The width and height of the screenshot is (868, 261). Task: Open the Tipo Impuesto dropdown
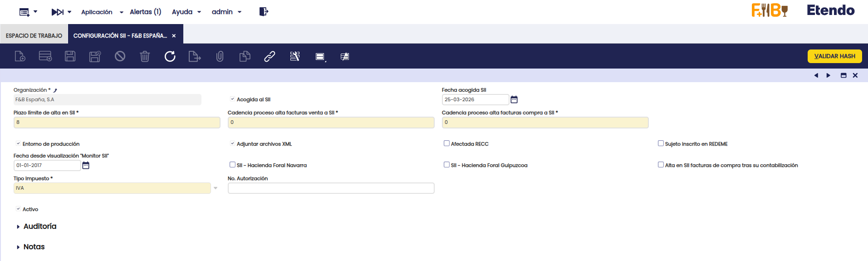tap(216, 188)
